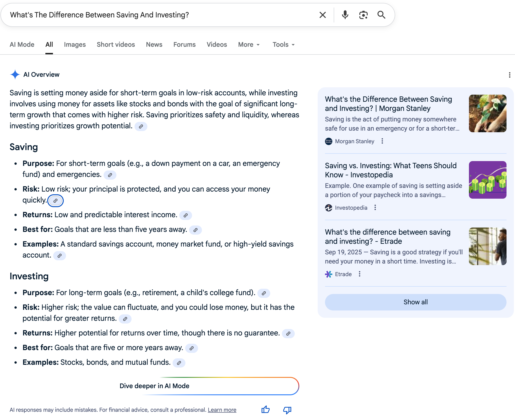515x420 pixels.
Task: Switch to the Images tab
Action: (x=74, y=44)
